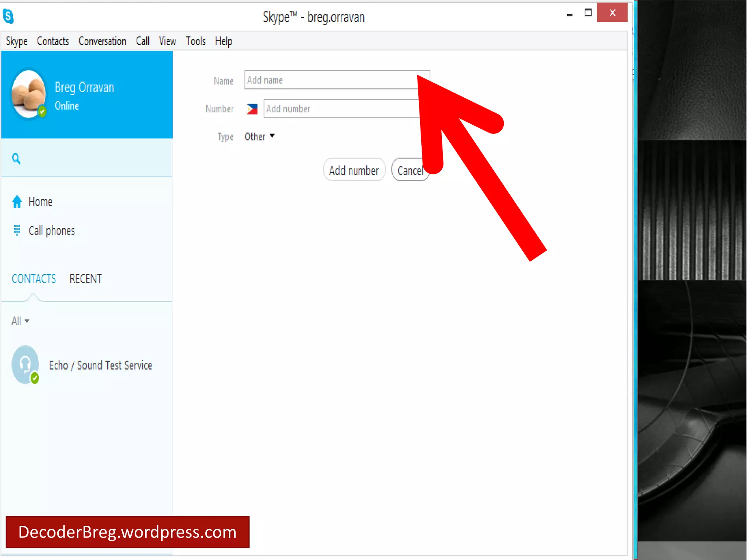Switch to the CONTACTS tab

click(34, 279)
